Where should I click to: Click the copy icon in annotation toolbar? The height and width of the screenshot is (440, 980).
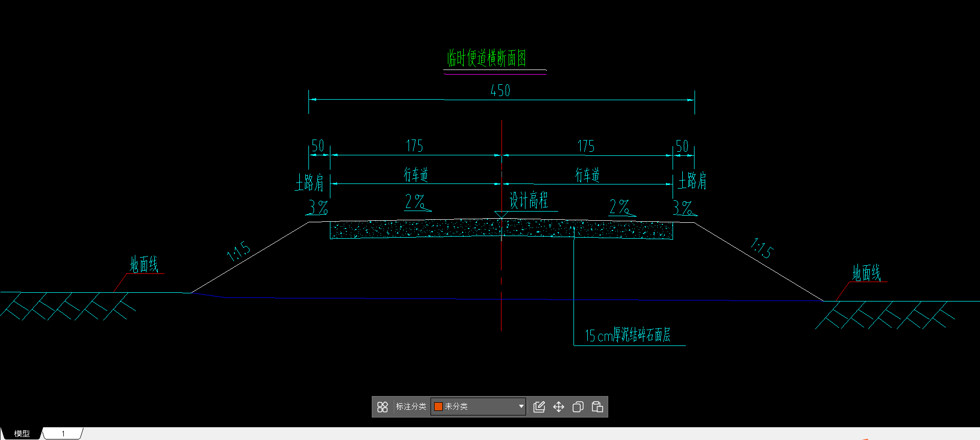click(578, 407)
